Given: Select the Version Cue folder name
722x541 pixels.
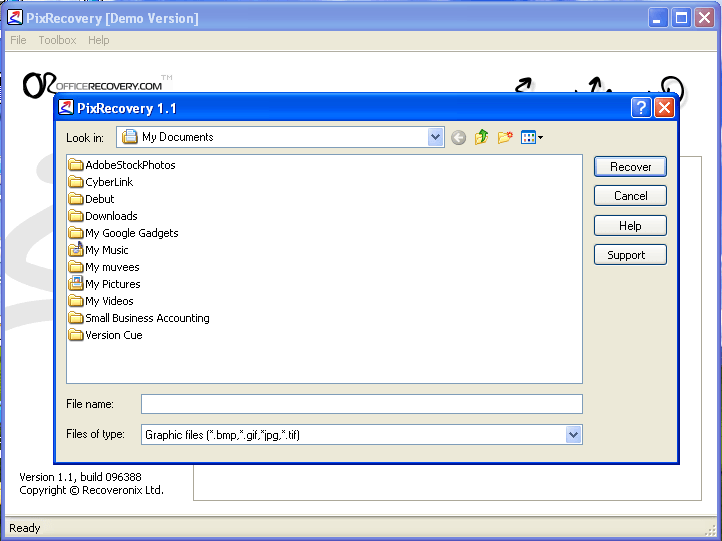Looking at the screenshot, I should click(x=114, y=335).
